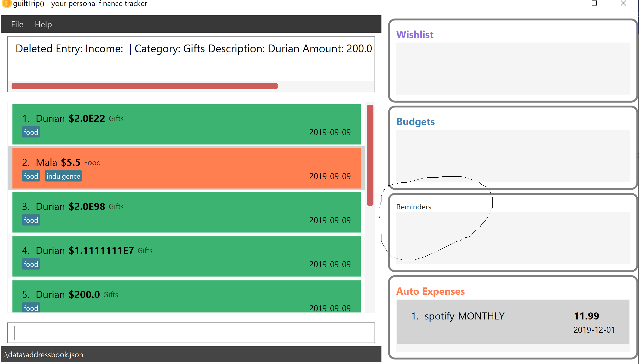Select the Durian $200.0 entry
639x364 pixels.
(186, 296)
